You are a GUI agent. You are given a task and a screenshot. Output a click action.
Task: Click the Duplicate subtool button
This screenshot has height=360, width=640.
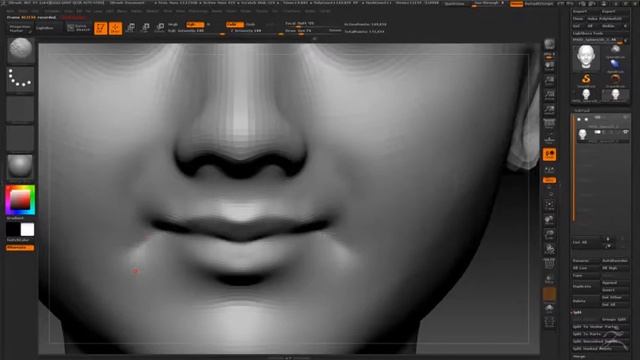click(585, 286)
